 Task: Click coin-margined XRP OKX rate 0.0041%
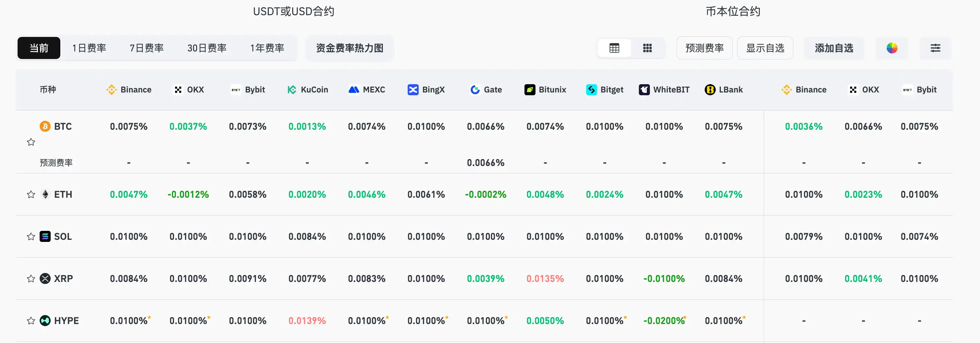(863, 278)
